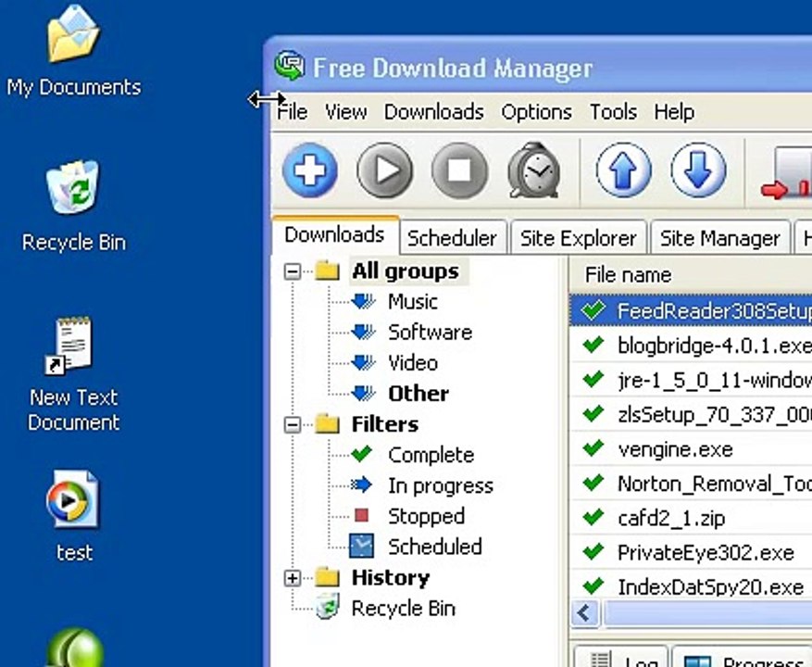Select the Norton_Removal_Tool file row
The height and width of the screenshot is (667, 812).
[691, 483]
